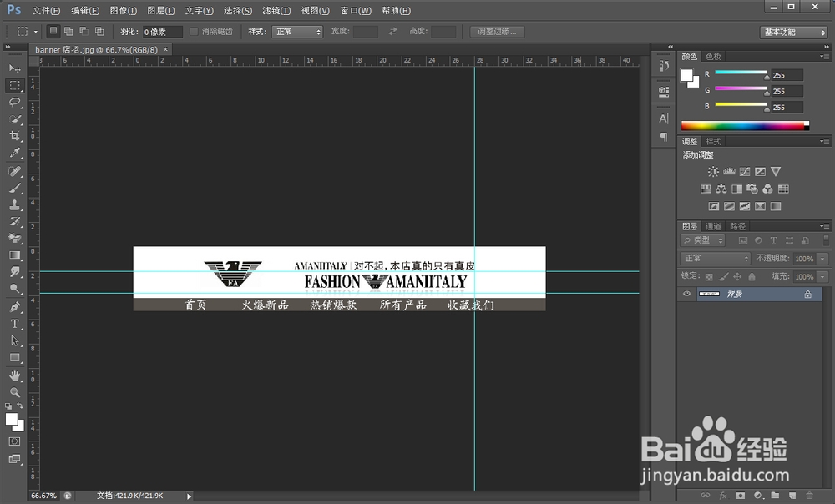Click New selection mode button
The width and height of the screenshot is (835, 504).
click(53, 32)
